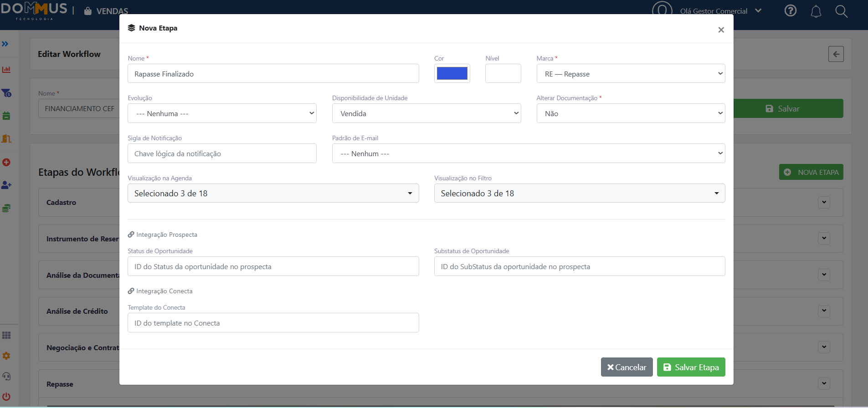Open the Marca dropdown showing Repasse
The width and height of the screenshot is (868, 408).
pyautogui.click(x=631, y=74)
